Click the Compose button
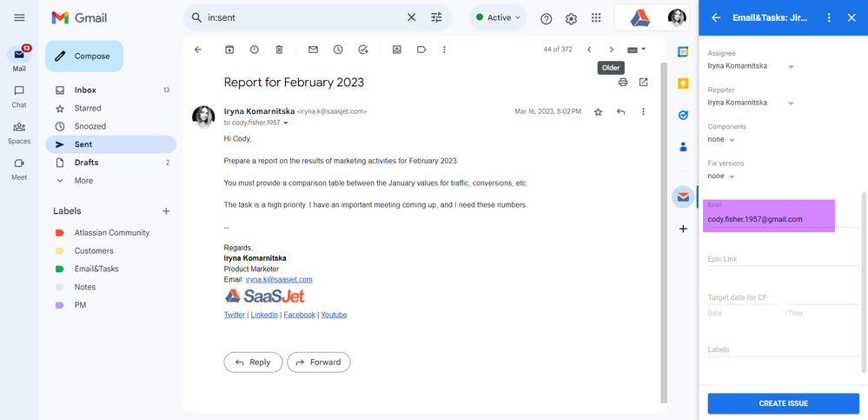 click(x=84, y=56)
